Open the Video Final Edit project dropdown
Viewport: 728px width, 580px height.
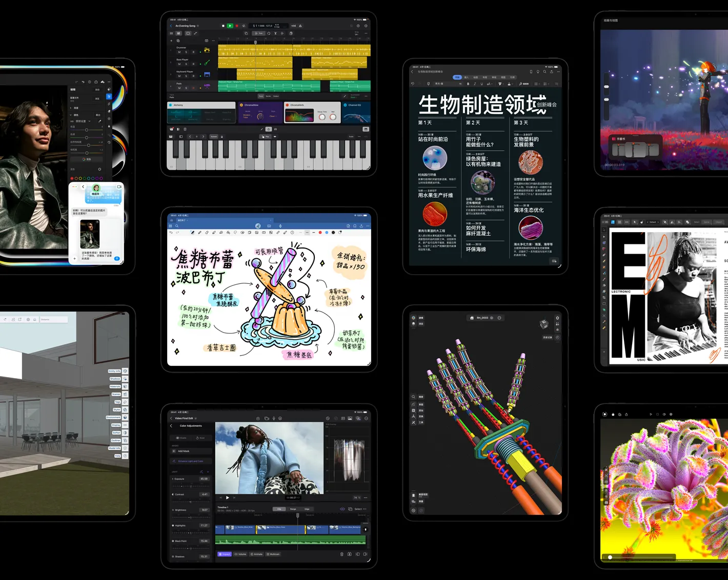pos(195,418)
